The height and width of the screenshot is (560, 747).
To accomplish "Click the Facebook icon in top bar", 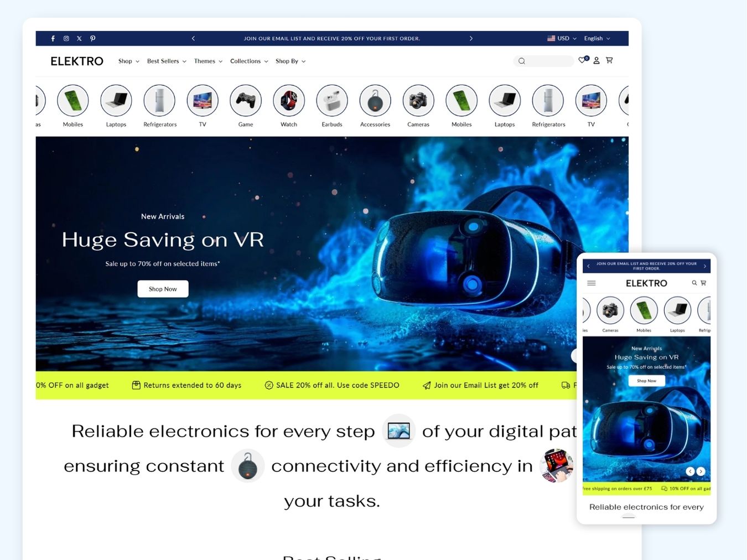I will 53,38.
